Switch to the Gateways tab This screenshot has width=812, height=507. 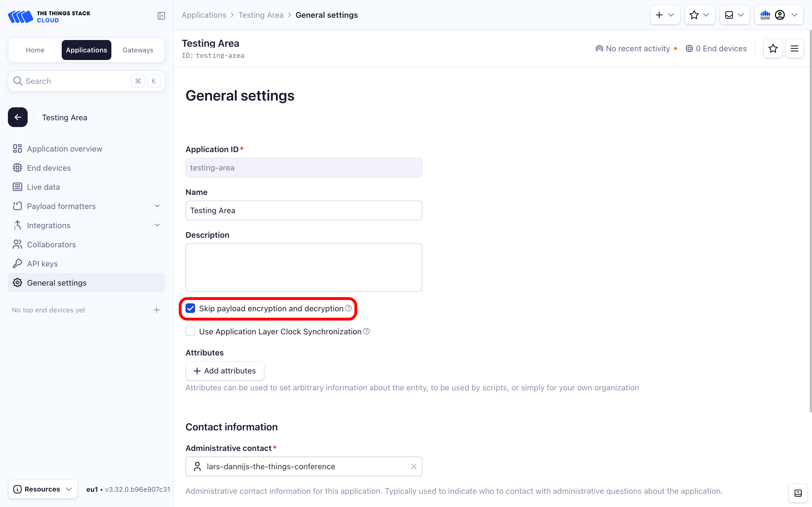[138, 50]
